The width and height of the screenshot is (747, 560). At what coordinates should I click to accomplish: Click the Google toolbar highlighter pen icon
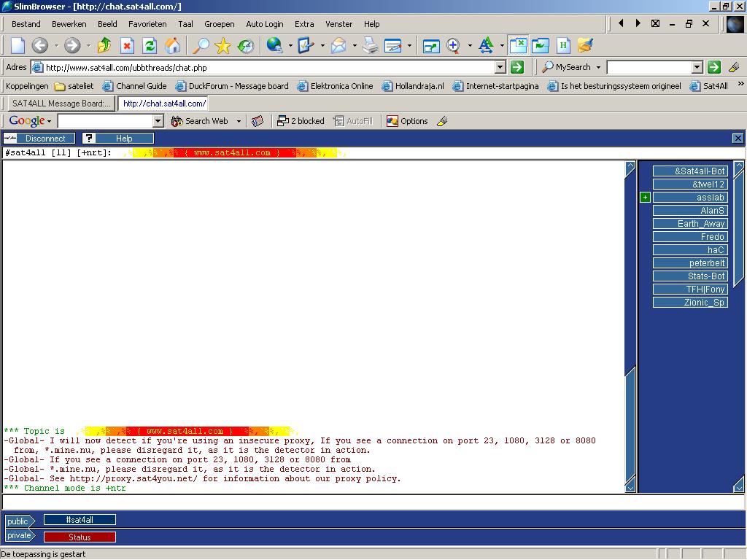(442, 121)
